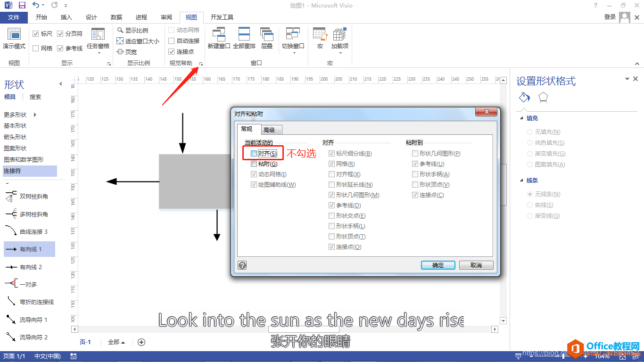Toggle AutoConnect (自动连接) checkbox
This screenshot has height=362, width=644.
click(x=172, y=41)
